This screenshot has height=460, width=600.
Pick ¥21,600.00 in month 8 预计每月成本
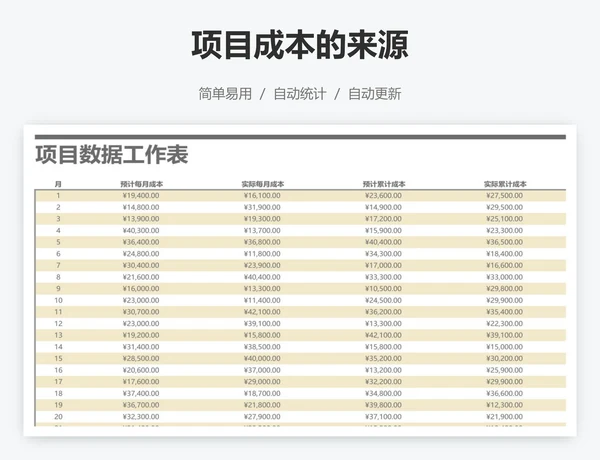(141, 277)
